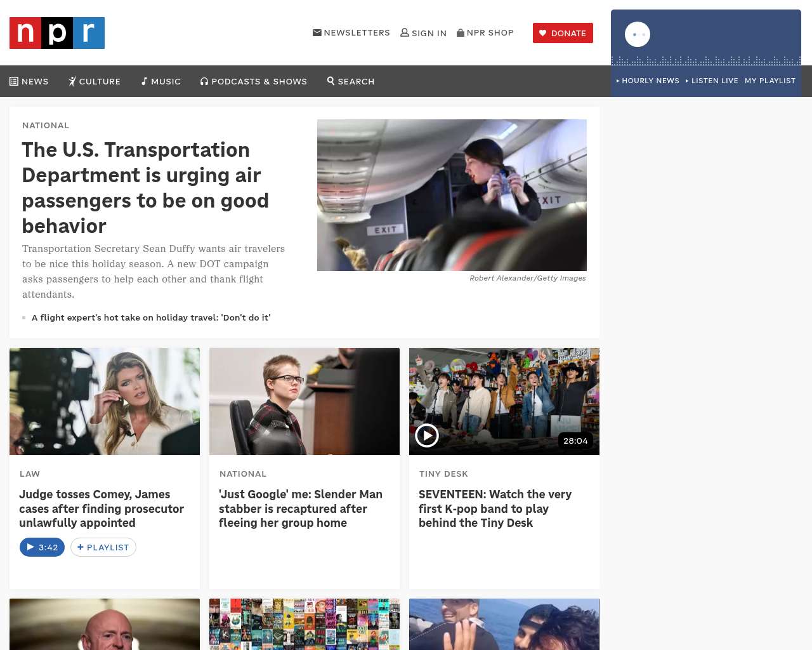Play the 3:42 Comey story audio
The width and height of the screenshot is (812, 650).
click(x=42, y=547)
